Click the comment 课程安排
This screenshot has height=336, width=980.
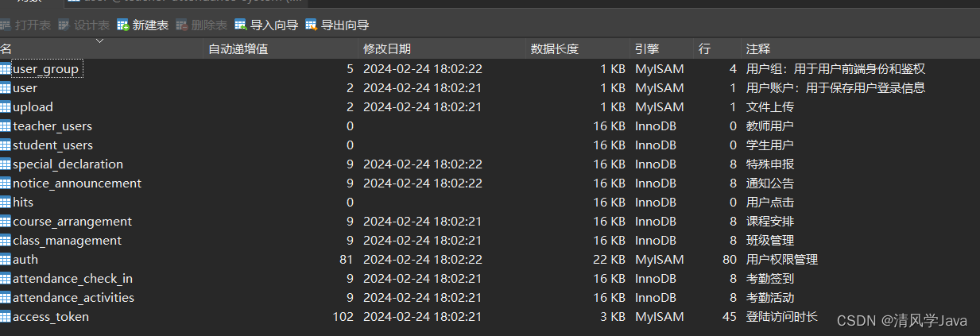pos(770,222)
